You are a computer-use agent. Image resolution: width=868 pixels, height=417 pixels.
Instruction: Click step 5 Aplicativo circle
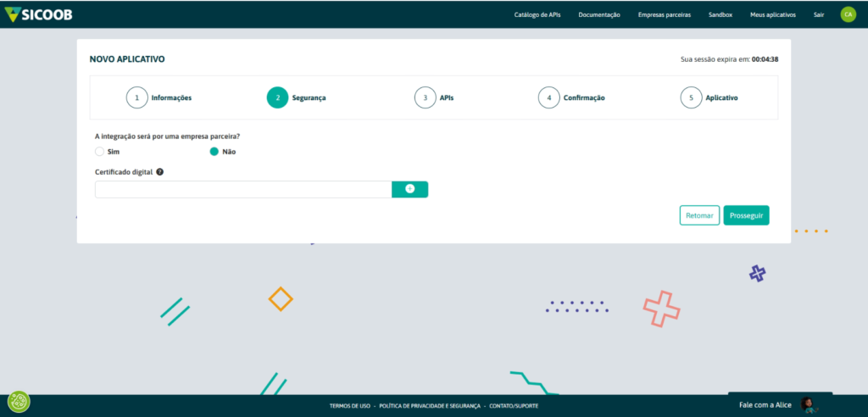click(x=691, y=97)
